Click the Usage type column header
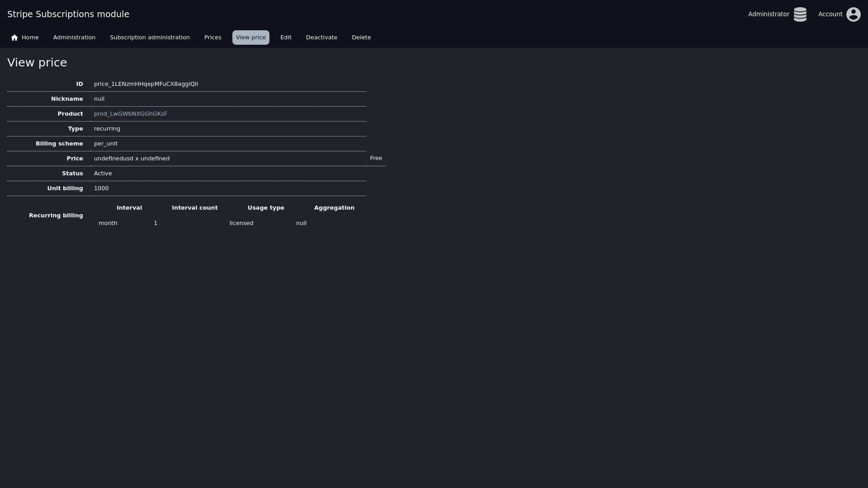The height and width of the screenshot is (488, 868). [x=266, y=208]
